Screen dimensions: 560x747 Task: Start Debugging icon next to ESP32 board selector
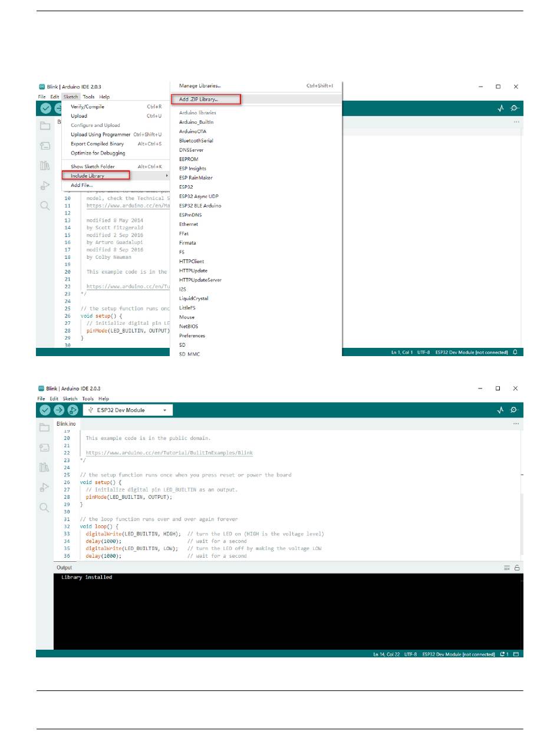pyautogui.click(x=74, y=410)
